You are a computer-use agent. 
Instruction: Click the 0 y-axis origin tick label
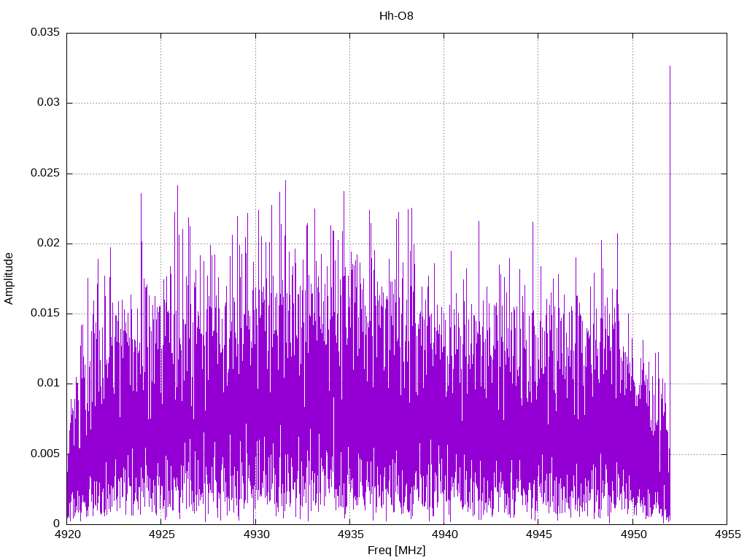pos(56,524)
